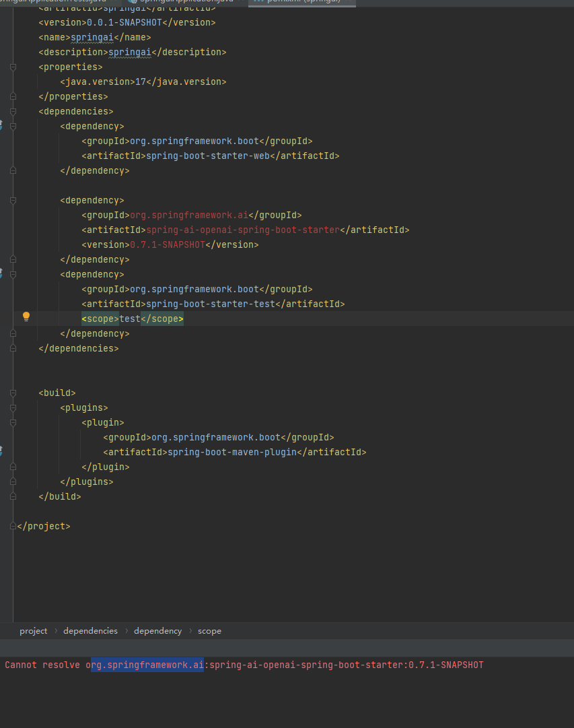574x728 pixels.
Task: Fold the spring-ai-openai dependency block at its opening tag
Action: click(13, 201)
